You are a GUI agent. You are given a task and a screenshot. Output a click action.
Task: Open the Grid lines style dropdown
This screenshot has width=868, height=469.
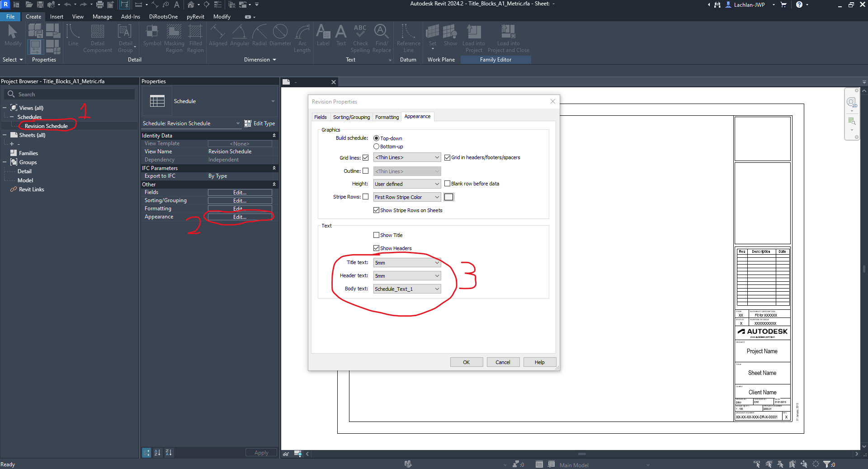[x=407, y=157]
